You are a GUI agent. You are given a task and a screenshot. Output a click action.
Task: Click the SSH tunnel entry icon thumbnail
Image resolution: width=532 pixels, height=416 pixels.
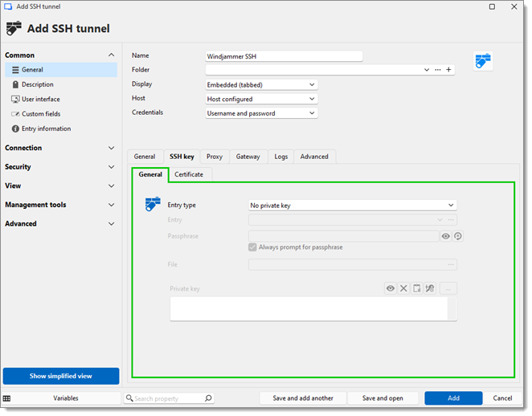point(483,61)
